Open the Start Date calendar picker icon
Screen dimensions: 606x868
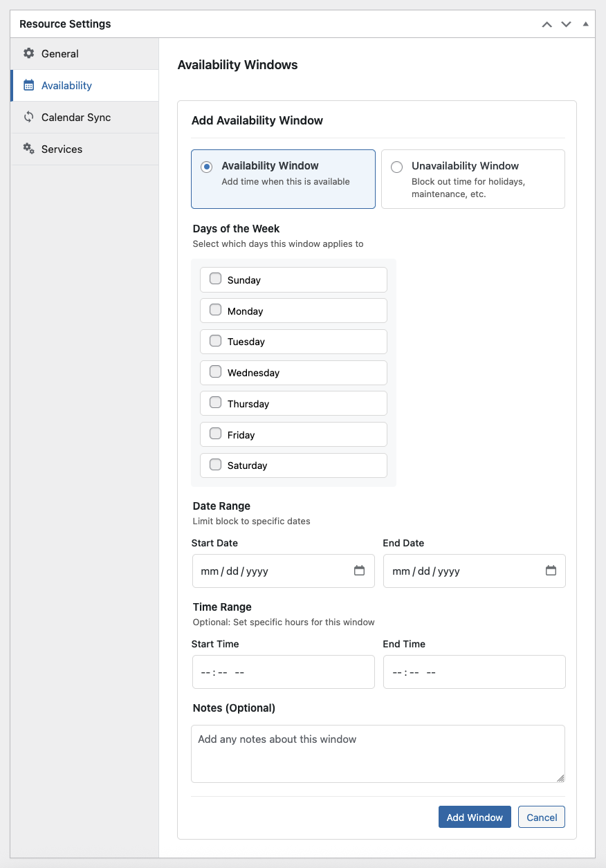[x=359, y=571]
